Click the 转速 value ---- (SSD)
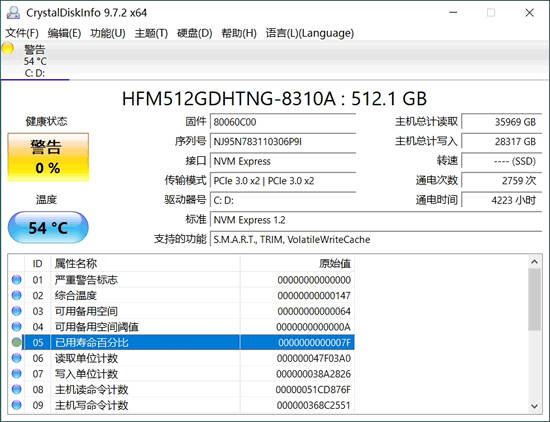550x422 pixels. point(502,161)
